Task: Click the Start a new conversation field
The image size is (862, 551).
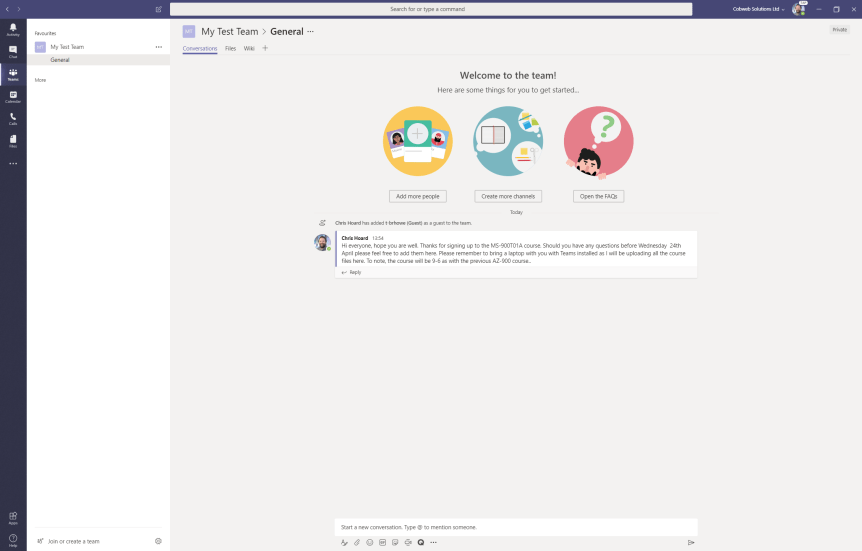Action: click(515, 526)
